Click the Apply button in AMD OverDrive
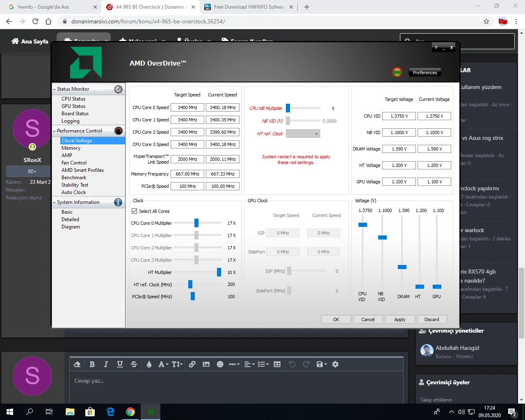This screenshot has height=420, width=525. click(x=400, y=320)
